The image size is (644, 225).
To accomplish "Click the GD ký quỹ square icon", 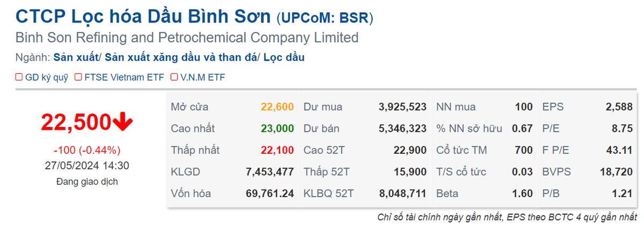I will coord(19,77).
